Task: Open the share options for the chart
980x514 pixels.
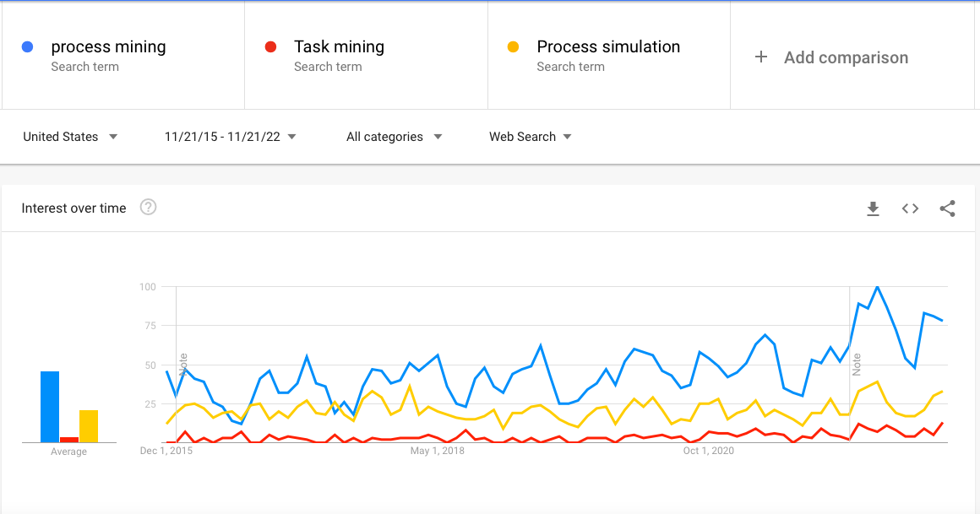Action: [947, 208]
